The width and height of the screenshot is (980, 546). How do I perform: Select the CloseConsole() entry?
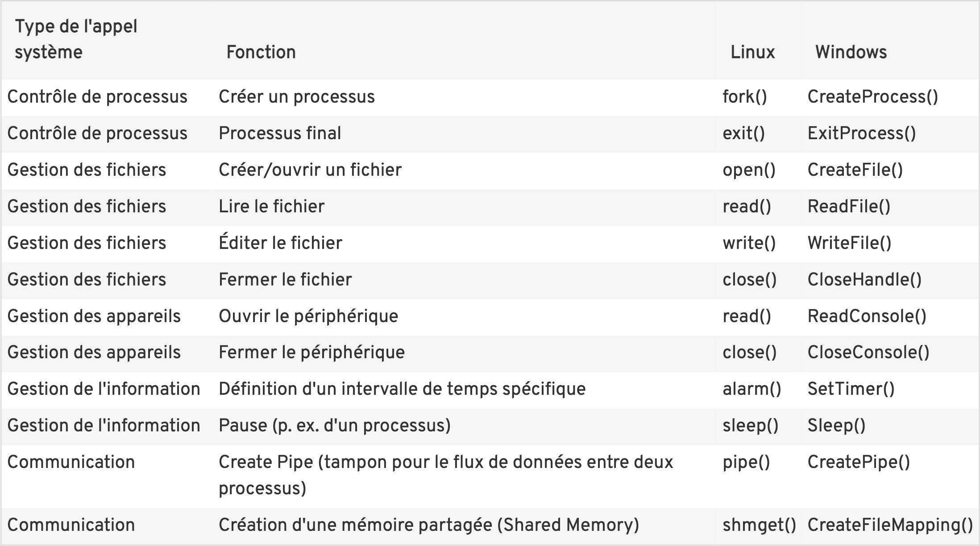(x=868, y=352)
